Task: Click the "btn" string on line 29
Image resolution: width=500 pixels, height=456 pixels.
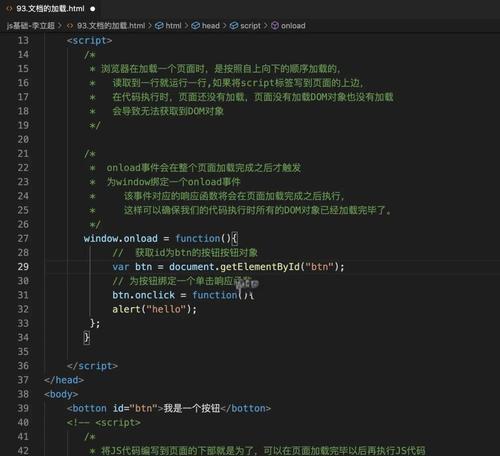Action: 320,267
